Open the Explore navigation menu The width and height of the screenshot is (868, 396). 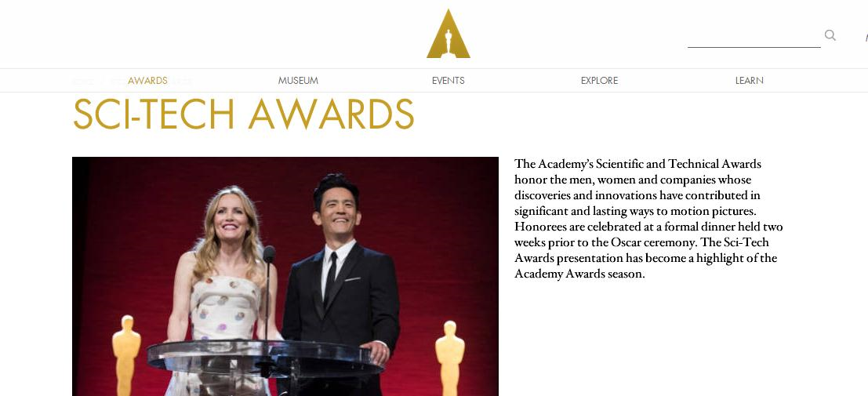point(599,81)
